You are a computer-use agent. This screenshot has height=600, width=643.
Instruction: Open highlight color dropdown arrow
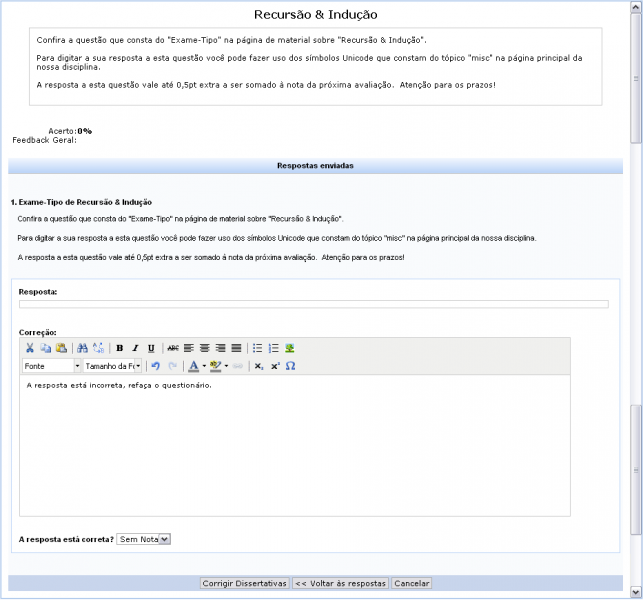pyautogui.click(x=226, y=366)
